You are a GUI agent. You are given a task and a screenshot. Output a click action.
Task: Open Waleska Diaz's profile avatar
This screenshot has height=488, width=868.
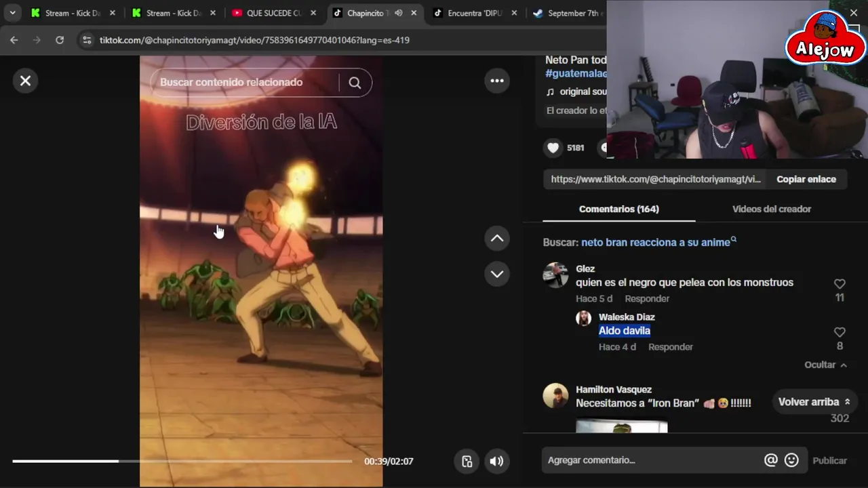click(x=583, y=319)
